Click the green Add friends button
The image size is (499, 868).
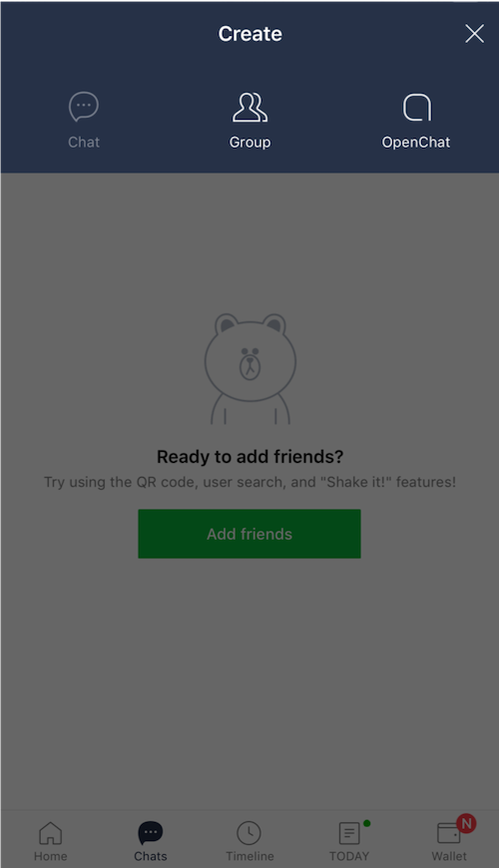coord(249,534)
